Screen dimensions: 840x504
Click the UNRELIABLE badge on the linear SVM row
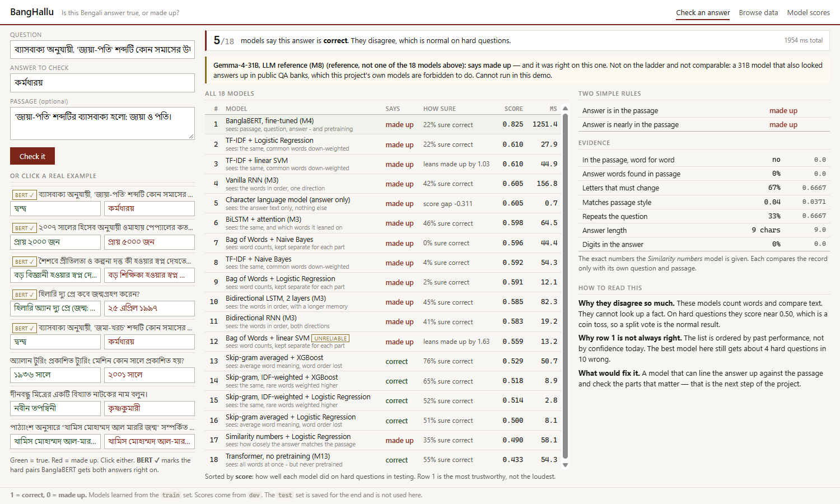point(330,338)
